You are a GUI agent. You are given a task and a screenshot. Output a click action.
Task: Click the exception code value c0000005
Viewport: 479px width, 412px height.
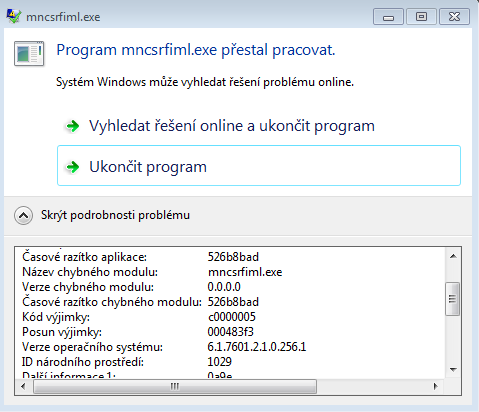click(232, 317)
